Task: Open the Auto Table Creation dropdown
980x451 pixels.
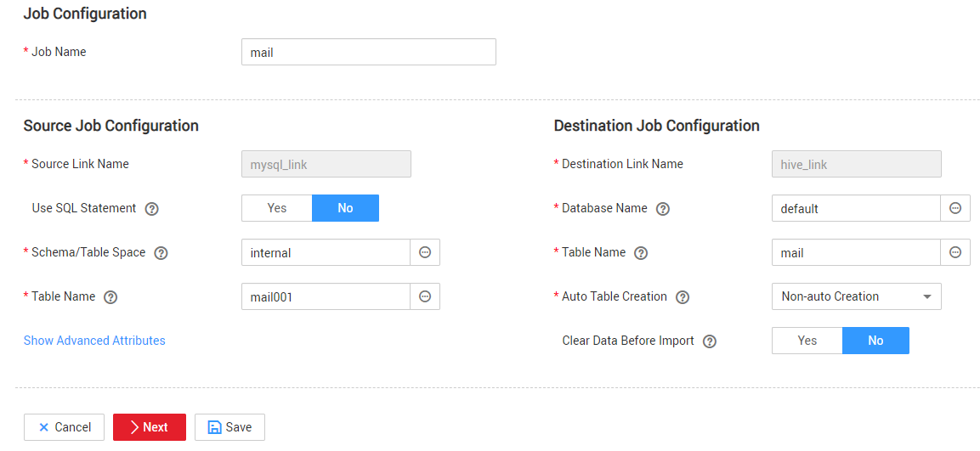Action: [857, 296]
